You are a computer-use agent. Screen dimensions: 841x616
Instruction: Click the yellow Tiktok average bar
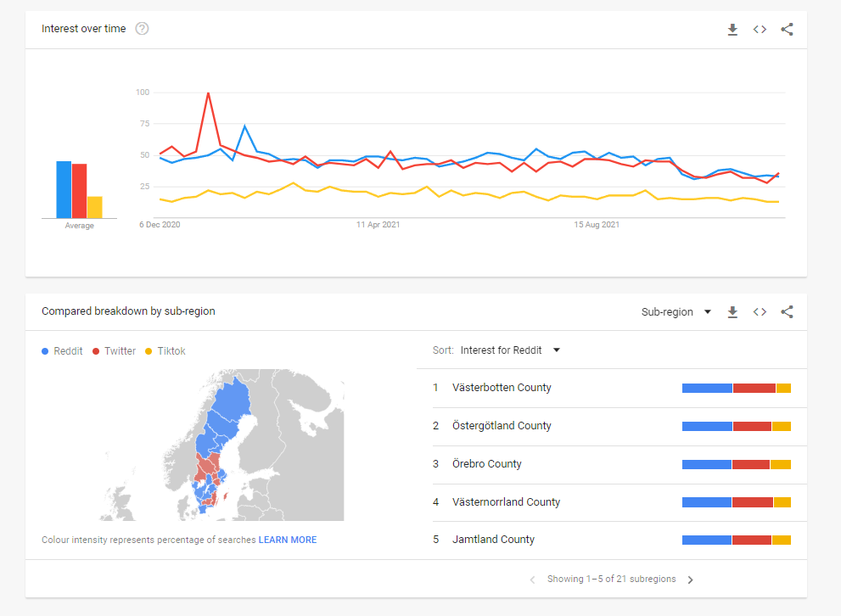[94, 207]
